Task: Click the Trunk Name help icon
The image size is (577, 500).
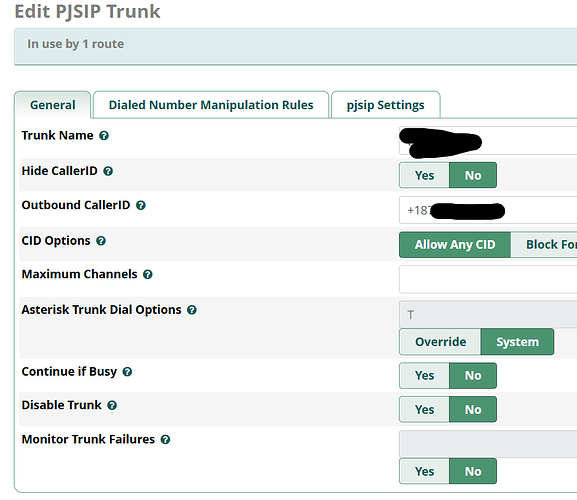Action: pos(104,136)
